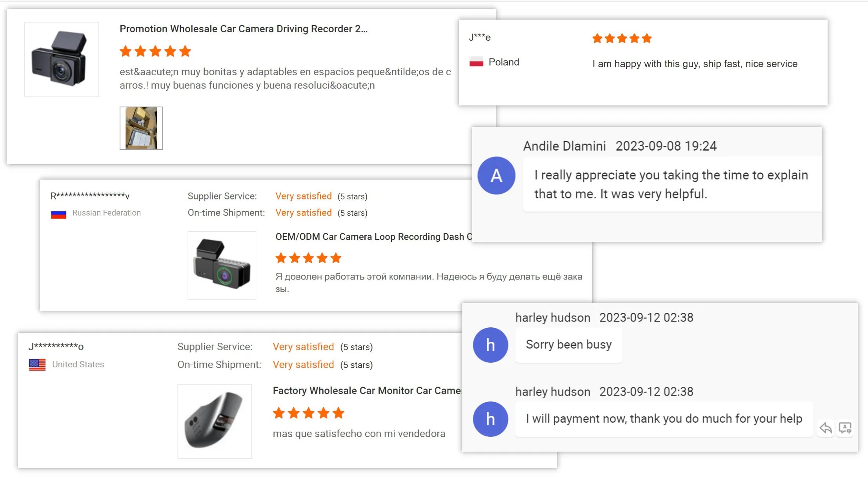Open the 'Factory Wholesale Car Monitor' product title

[367, 390]
